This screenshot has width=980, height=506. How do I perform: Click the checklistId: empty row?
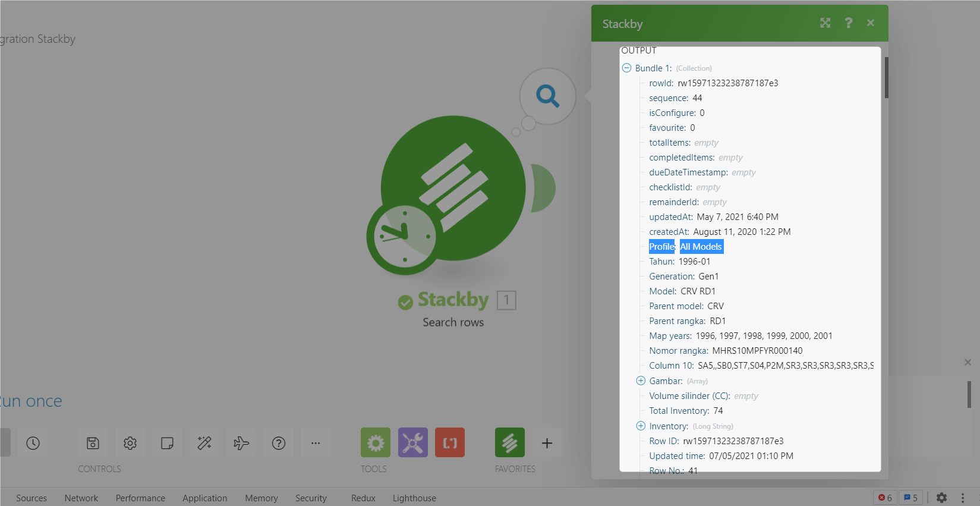685,187
